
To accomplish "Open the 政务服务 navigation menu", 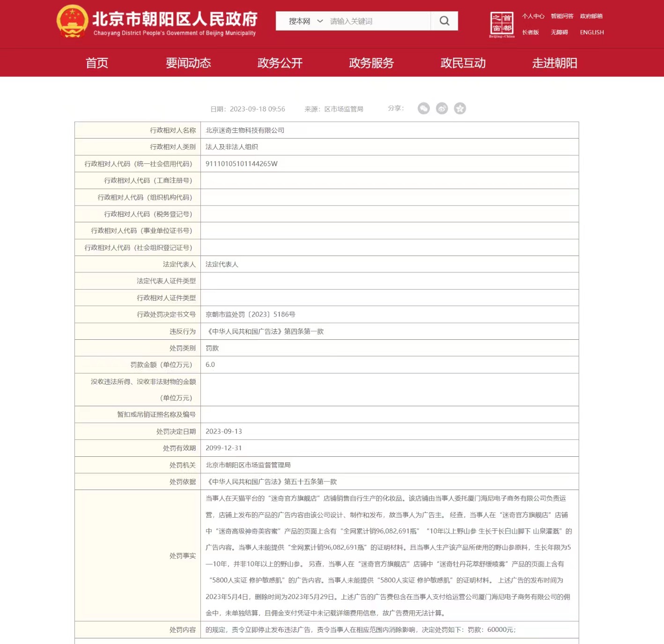I will (371, 63).
